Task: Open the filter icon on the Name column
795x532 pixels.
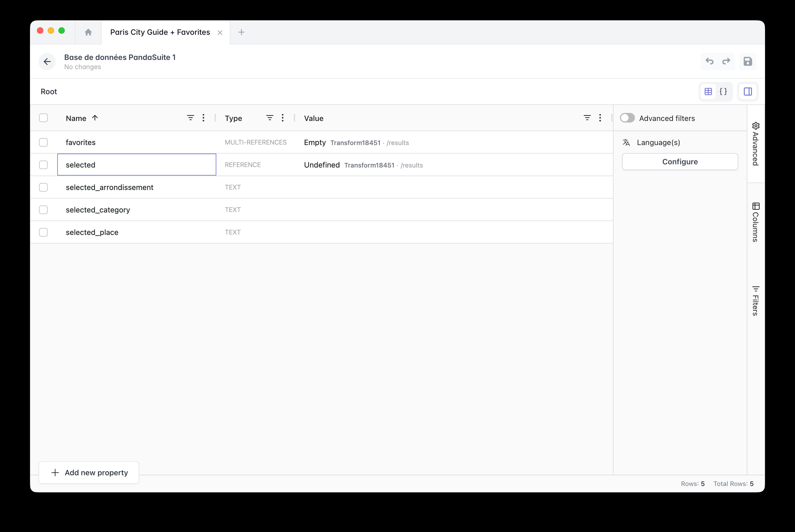Action: tap(190, 118)
